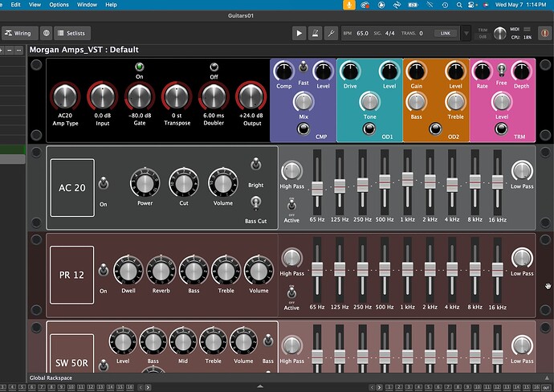Open the Help menu
This screenshot has height=392, width=554.
(x=111, y=5)
